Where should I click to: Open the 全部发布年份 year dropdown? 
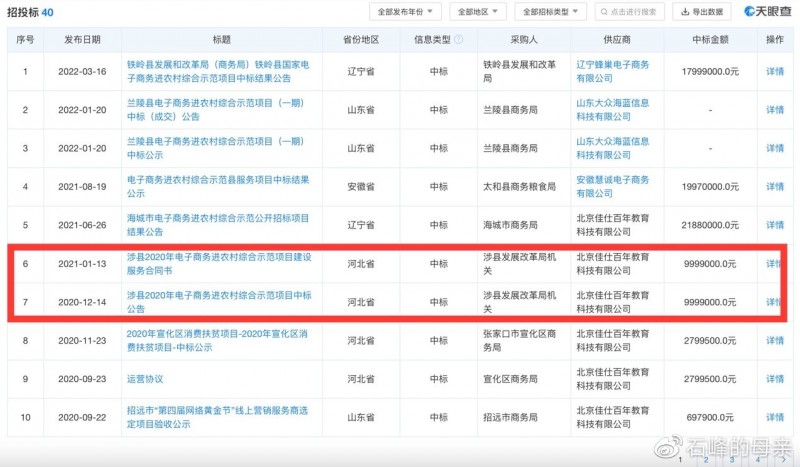click(x=406, y=12)
